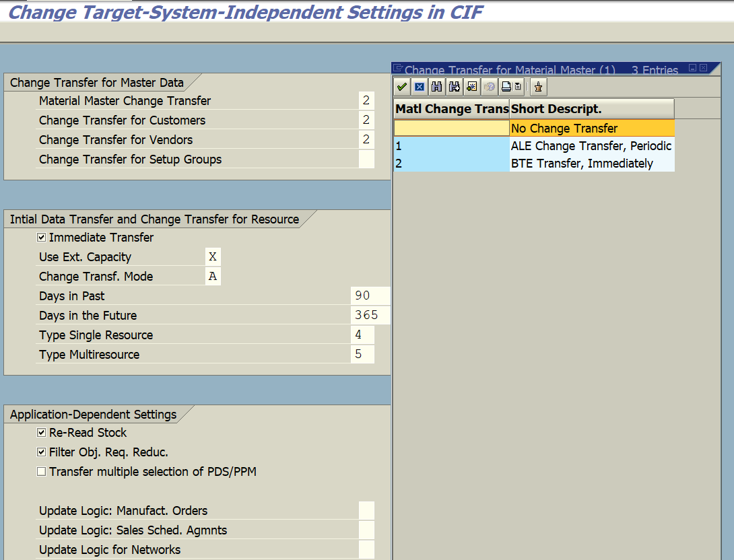Uncheck Re-Read Stock

pos(41,433)
